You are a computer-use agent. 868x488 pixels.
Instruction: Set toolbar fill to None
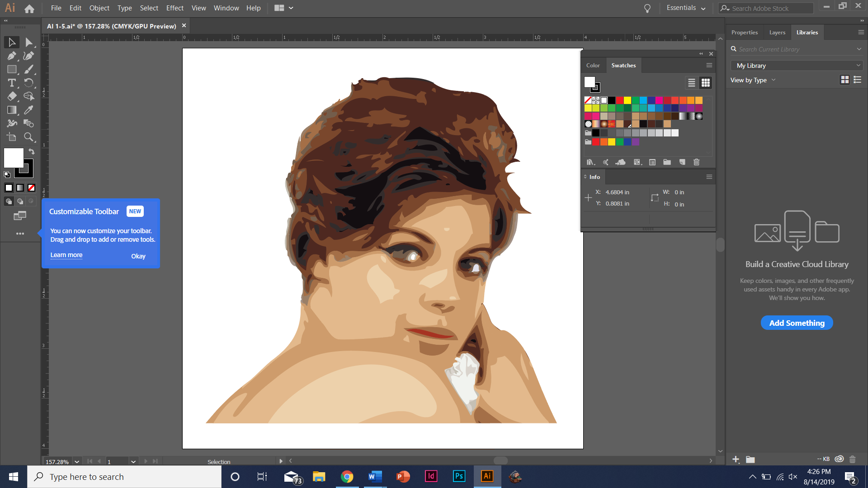click(x=32, y=188)
